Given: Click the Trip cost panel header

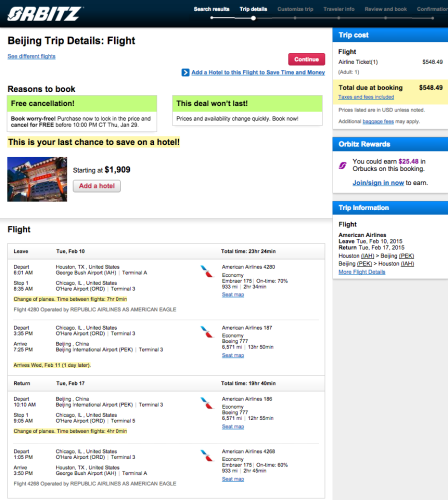Looking at the screenshot, I should pyautogui.click(x=390, y=35).
